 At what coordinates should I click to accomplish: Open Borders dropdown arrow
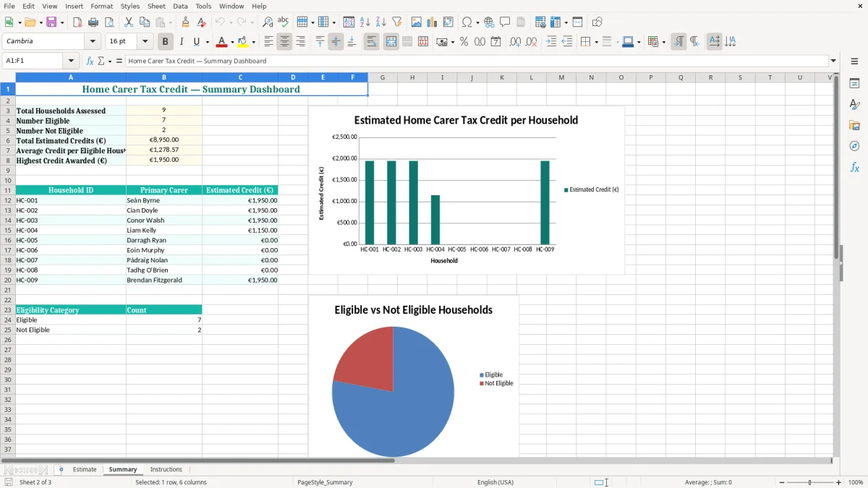pos(595,42)
